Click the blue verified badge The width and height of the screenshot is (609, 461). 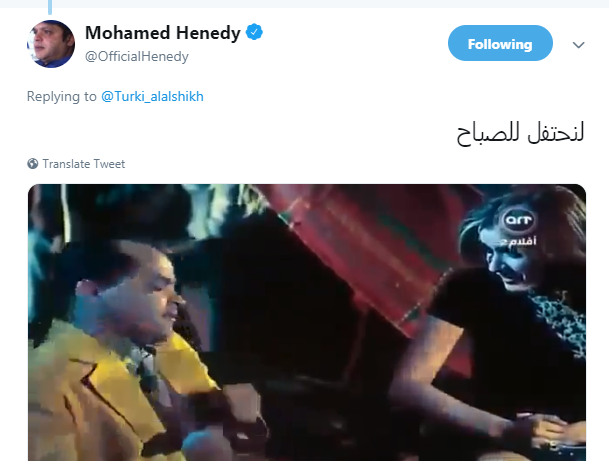[254, 32]
